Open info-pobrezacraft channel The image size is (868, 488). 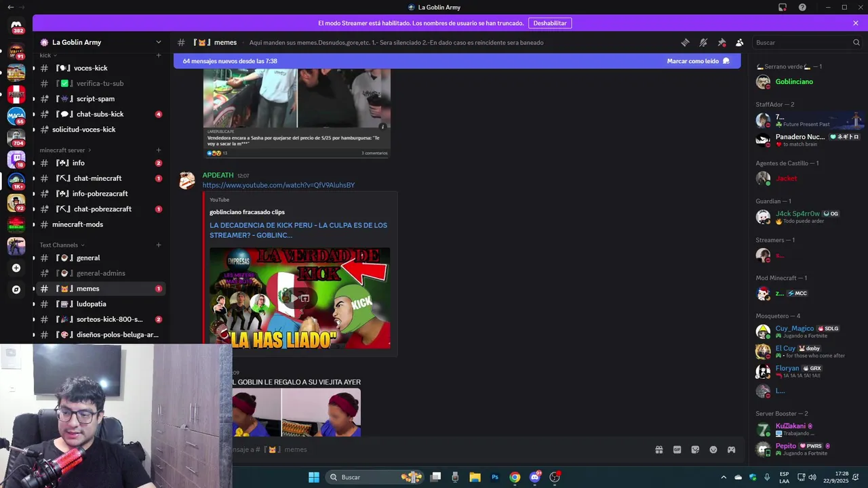pos(100,194)
